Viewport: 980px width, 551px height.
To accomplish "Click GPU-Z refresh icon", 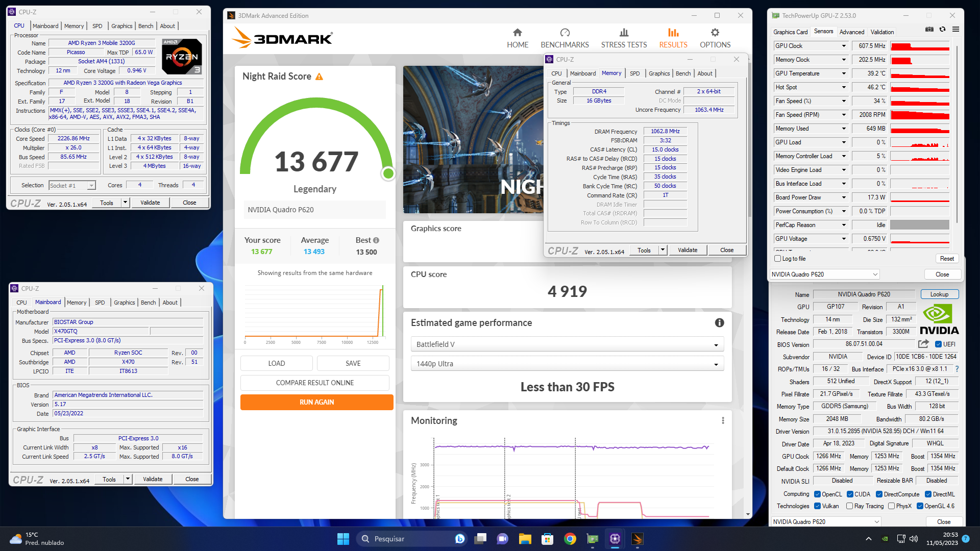I will tap(943, 30).
